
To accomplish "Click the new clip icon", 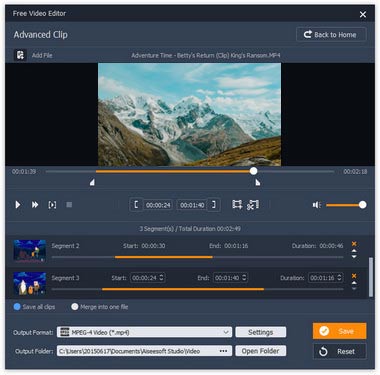I will coord(237,205).
